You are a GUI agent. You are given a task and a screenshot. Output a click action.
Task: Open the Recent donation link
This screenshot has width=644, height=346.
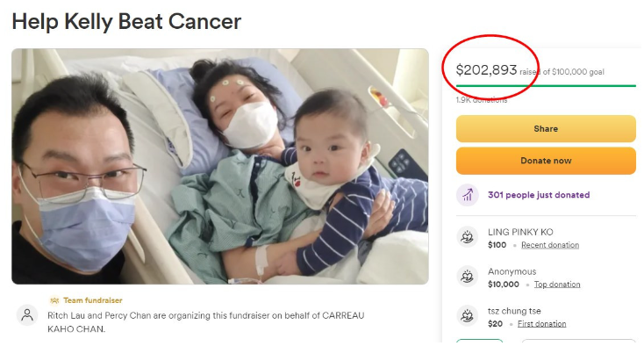tap(550, 245)
